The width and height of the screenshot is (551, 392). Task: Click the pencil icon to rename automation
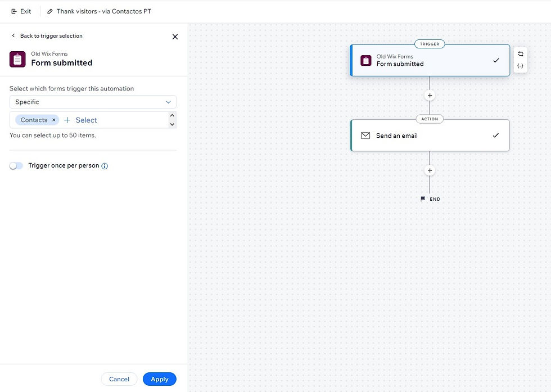tap(50, 11)
